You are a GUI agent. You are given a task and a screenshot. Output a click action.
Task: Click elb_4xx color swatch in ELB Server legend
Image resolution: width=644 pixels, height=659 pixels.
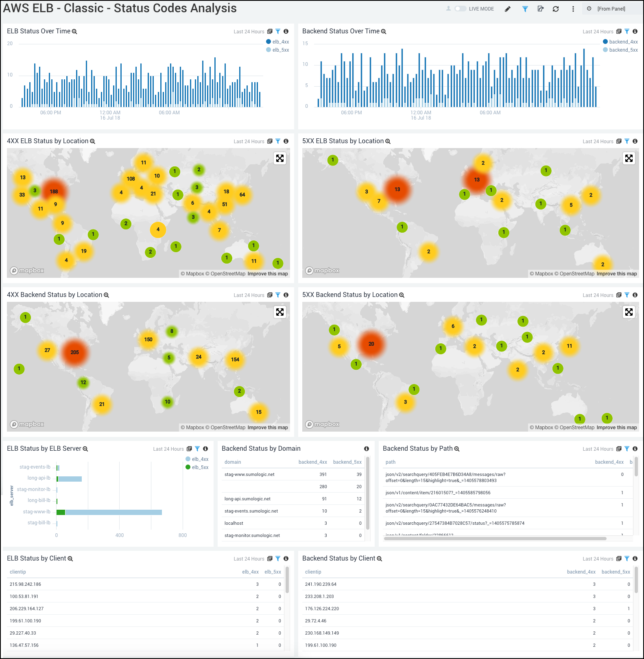pyautogui.click(x=188, y=459)
